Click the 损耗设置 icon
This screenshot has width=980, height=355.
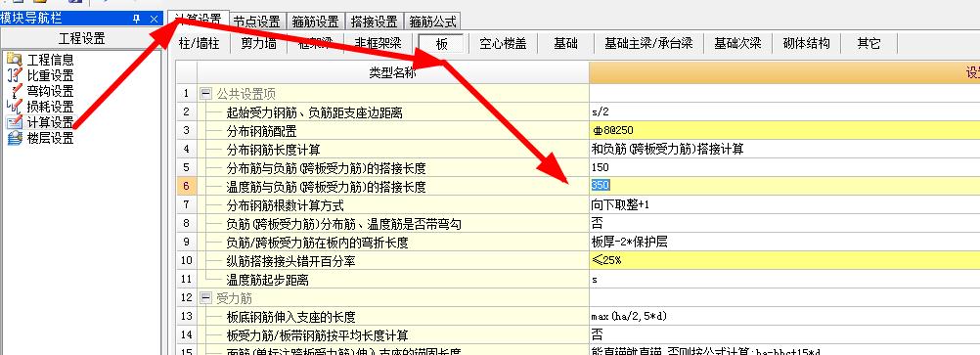tap(15, 107)
